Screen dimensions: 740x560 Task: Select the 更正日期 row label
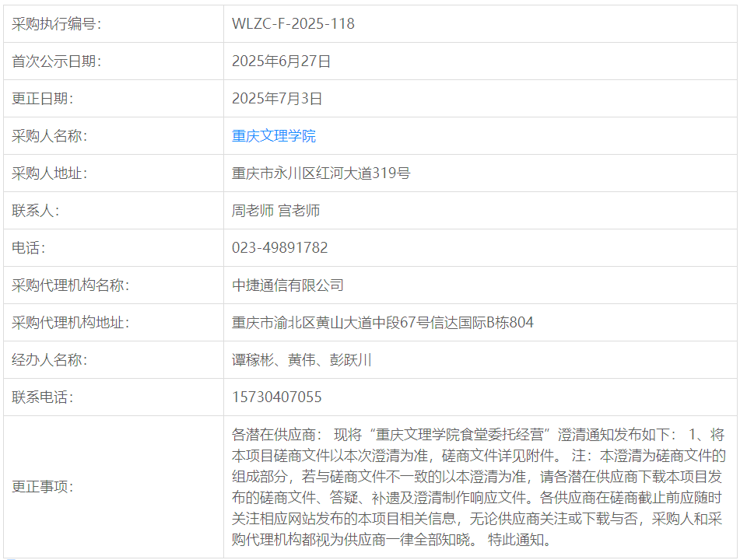coord(43,99)
